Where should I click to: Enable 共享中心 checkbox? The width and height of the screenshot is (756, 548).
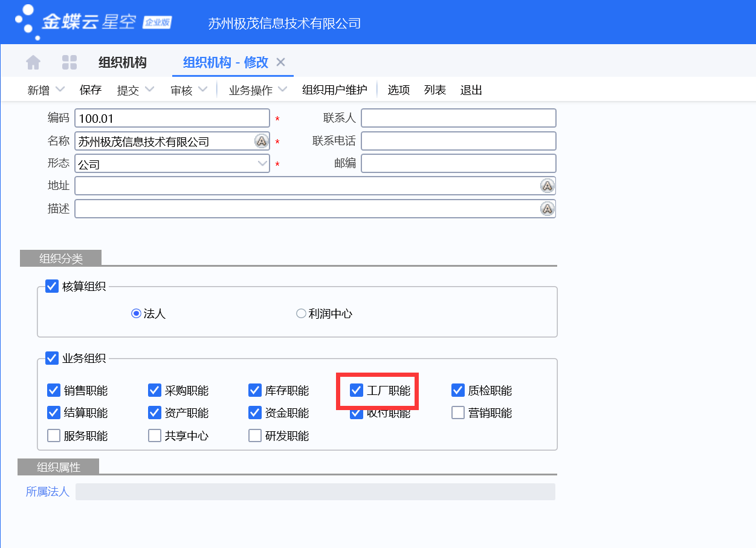tap(155, 435)
